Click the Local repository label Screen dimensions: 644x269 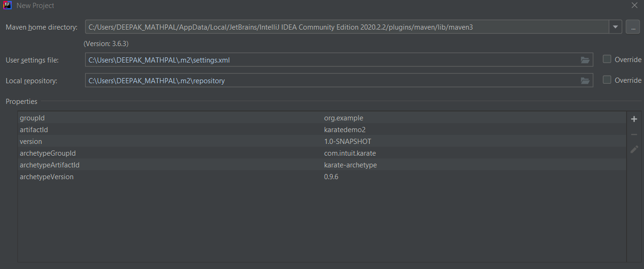click(32, 81)
